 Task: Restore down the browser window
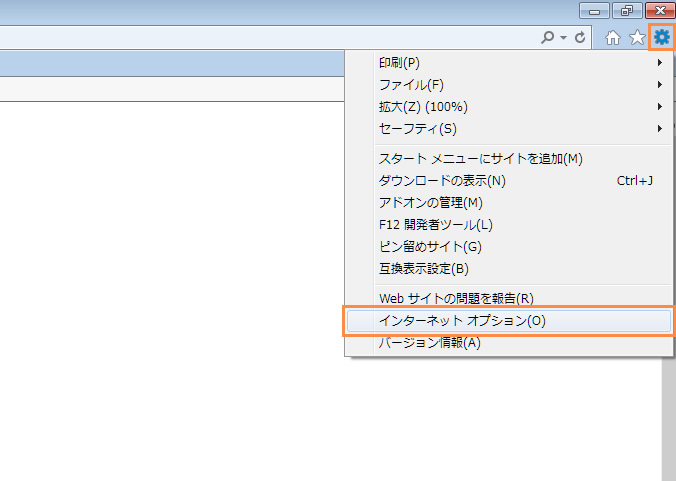click(x=627, y=10)
